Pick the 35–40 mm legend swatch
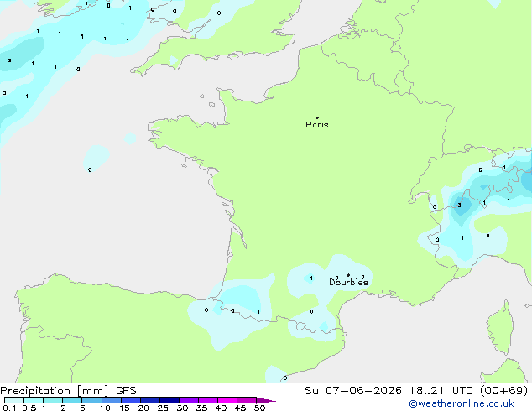The image size is (532, 411). click(208, 400)
